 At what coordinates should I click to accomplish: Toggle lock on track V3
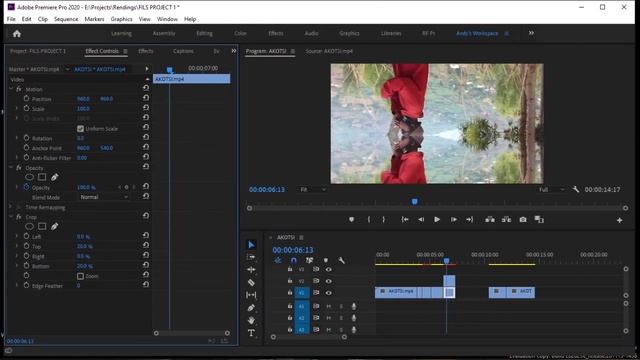[290, 269]
